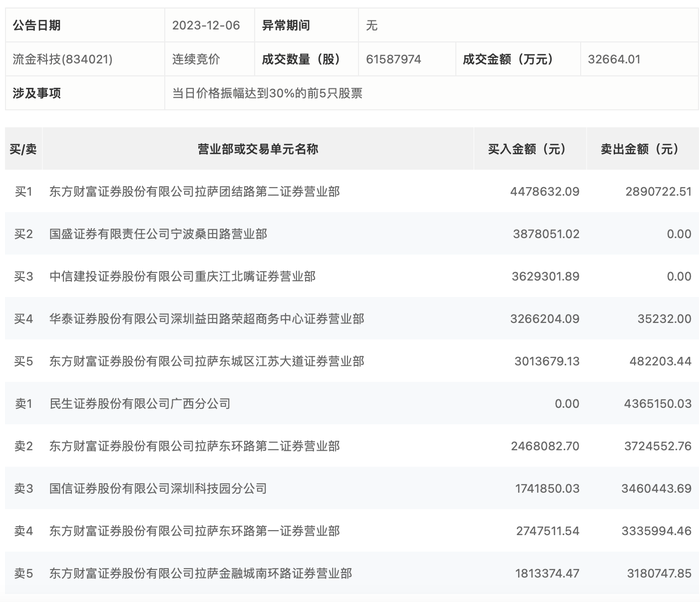The height and width of the screenshot is (602, 700).
Task: Click the 买/卖 column header
Action: coord(23,149)
